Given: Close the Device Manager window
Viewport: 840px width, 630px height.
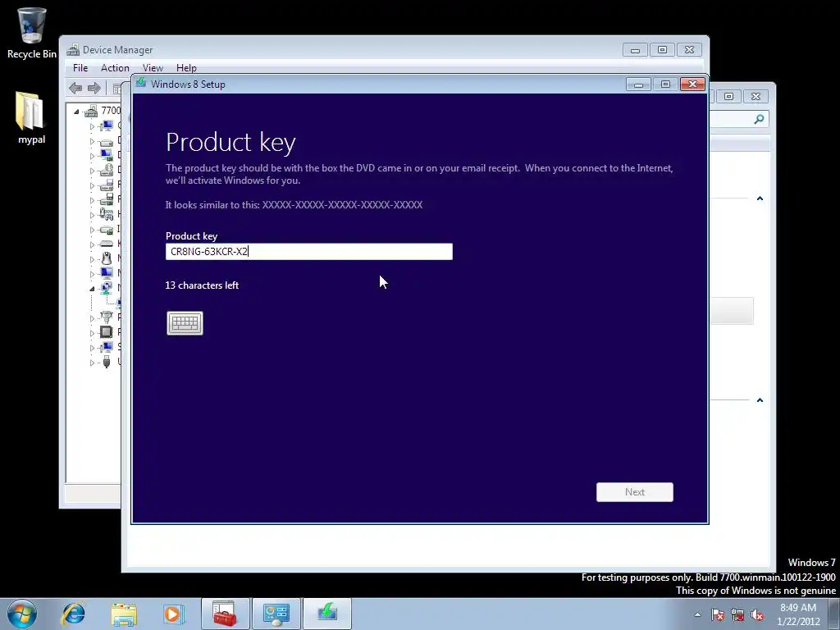Looking at the screenshot, I should pos(689,50).
